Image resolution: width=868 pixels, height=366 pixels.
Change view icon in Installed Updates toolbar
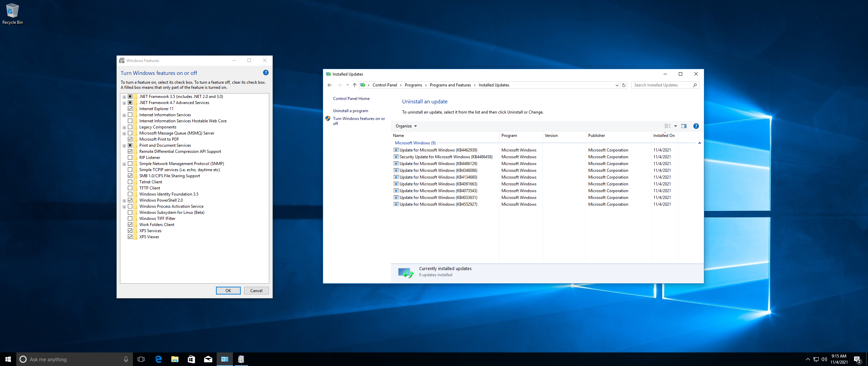pos(668,126)
